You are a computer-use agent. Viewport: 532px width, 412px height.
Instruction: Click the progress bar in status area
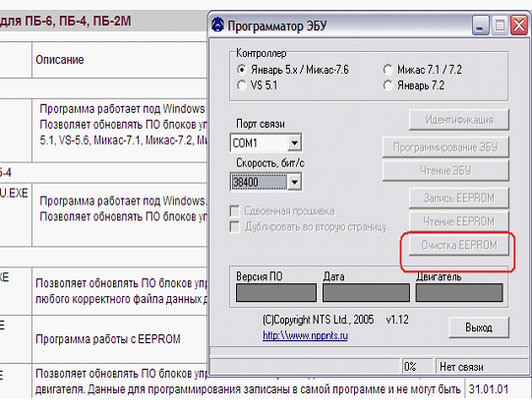pyautogui.click(x=305, y=367)
